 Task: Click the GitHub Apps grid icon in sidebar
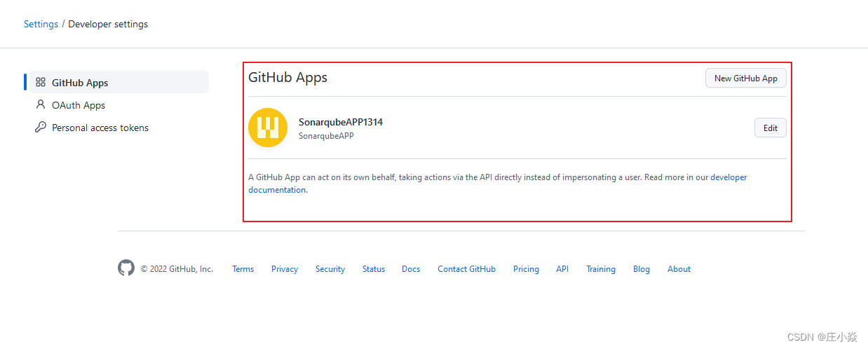pyautogui.click(x=41, y=82)
